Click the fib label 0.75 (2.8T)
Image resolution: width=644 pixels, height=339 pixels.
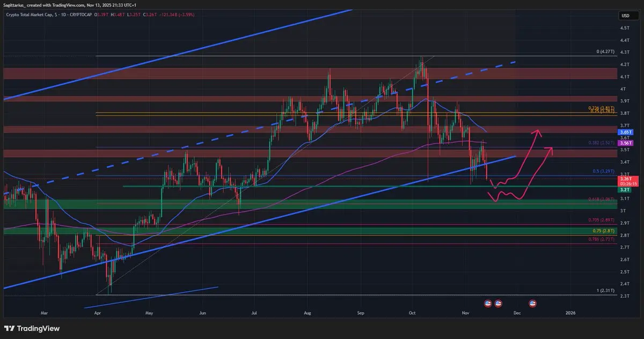(603, 231)
